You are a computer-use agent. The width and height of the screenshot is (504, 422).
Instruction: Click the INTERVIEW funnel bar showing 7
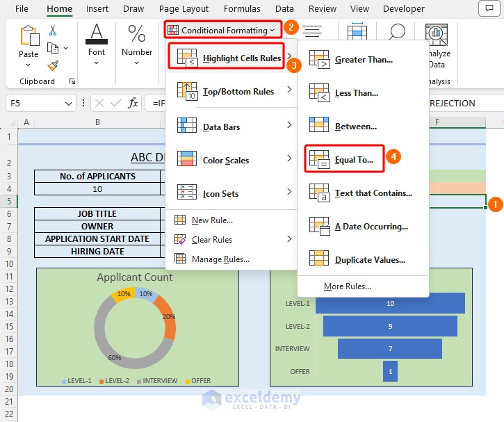point(390,348)
